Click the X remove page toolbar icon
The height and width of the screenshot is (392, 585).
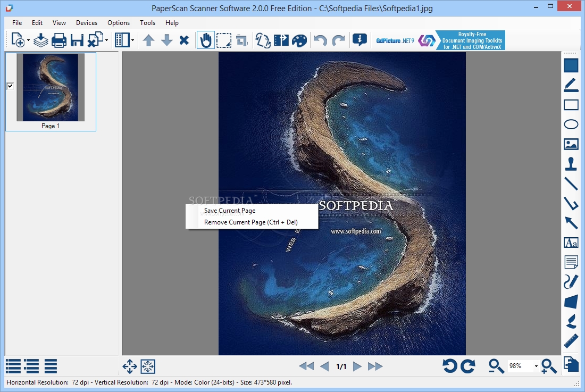click(x=184, y=40)
